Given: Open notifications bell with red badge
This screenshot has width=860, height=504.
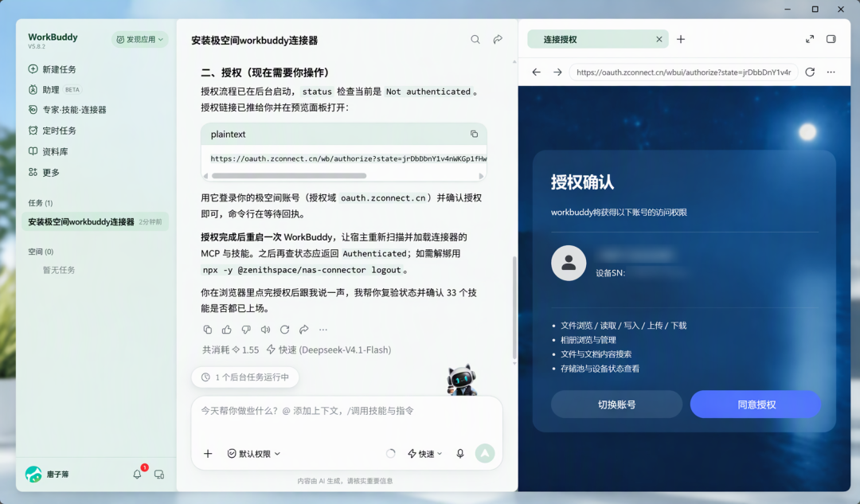Looking at the screenshot, I should (138, 474).
